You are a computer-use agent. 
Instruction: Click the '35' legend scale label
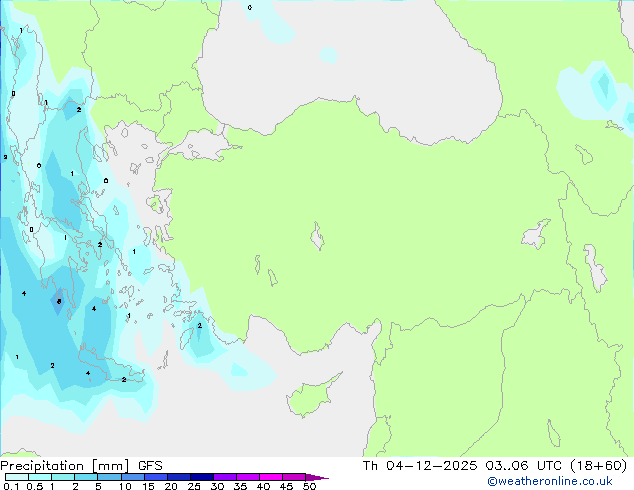240,486
